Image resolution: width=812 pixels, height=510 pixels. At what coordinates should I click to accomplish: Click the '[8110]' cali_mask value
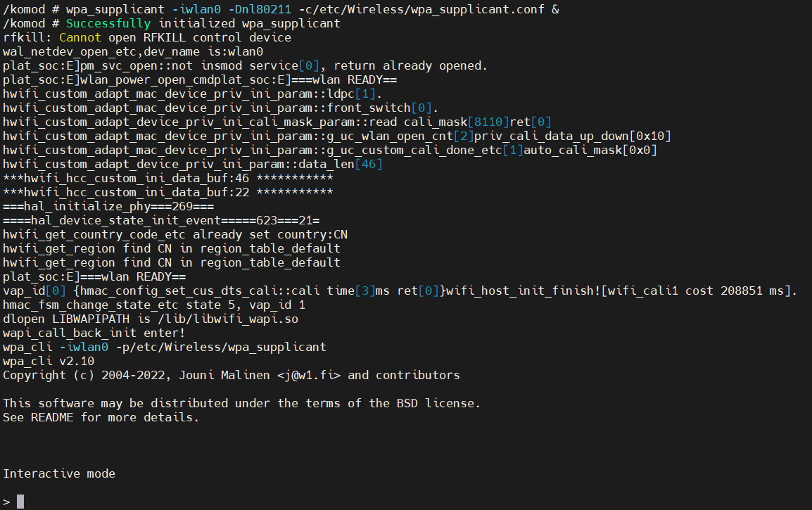click(x=488, y=122)
